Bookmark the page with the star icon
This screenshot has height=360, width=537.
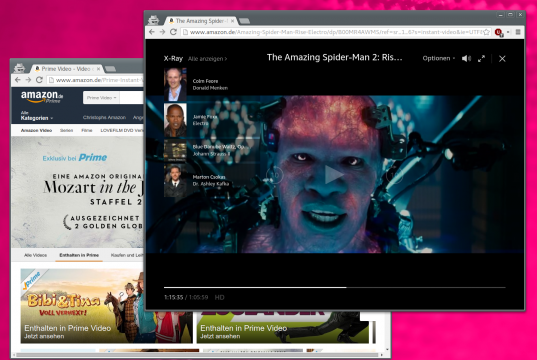486,32
